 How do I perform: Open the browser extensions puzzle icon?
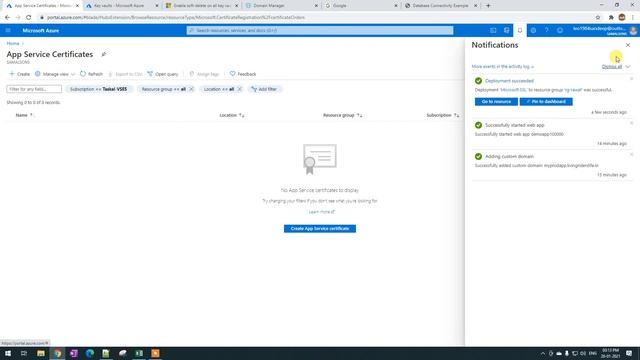click(611, 18)
